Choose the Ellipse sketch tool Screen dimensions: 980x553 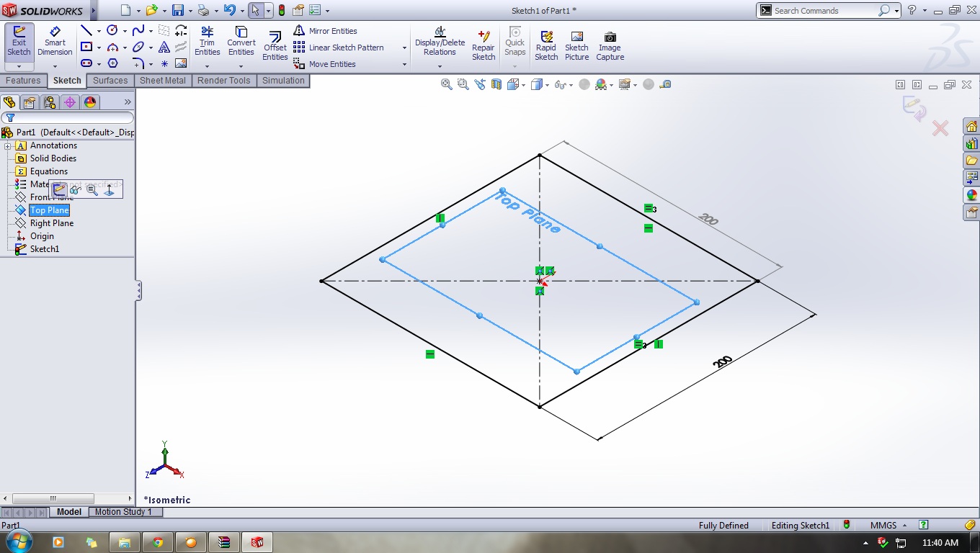tap(138, 47)
